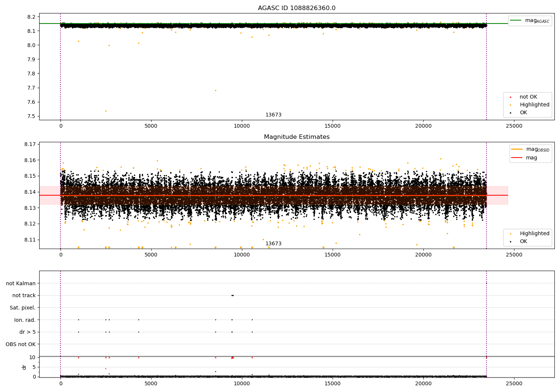The height and width of the screenshot is (392, 560).
Task: Click the y-axis tick '8.14'
Action: (30, 192)
